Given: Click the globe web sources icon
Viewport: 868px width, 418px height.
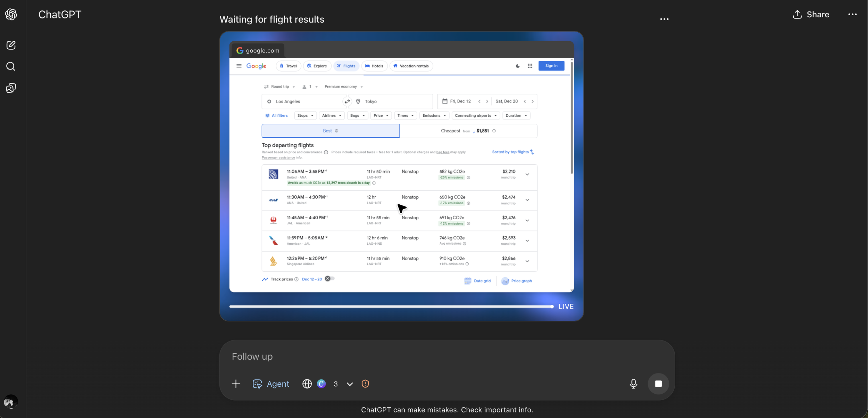Looking at the screenshot, I should tap(307, 384).
